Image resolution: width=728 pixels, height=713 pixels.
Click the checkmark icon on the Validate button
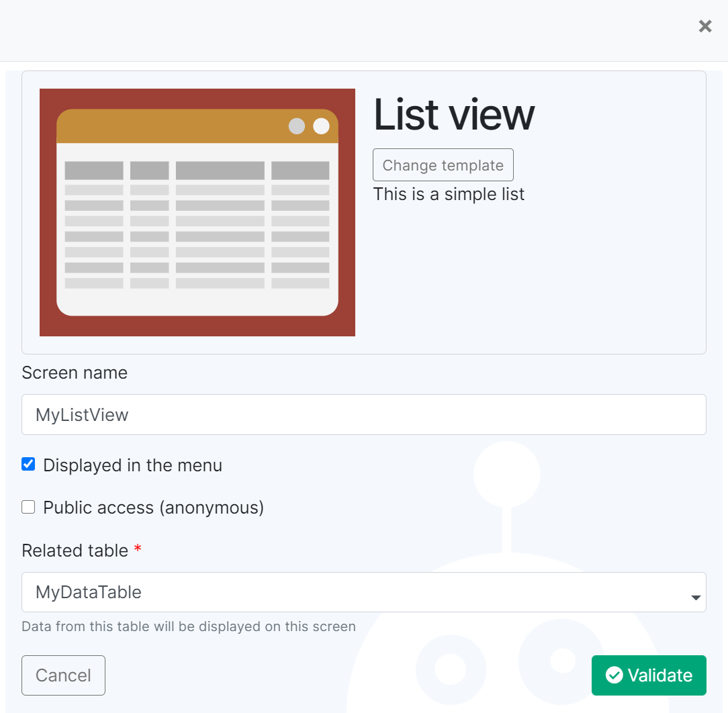click(x=614, y=675)
